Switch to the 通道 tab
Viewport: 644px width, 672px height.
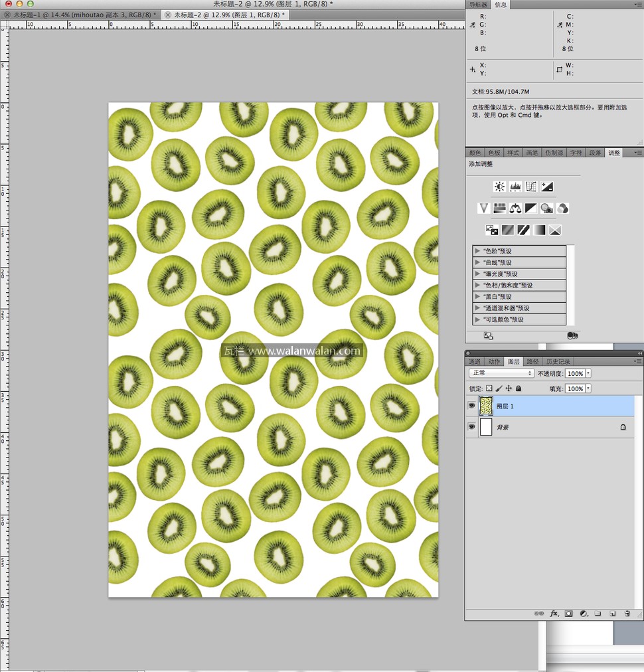(x=475, y=362)
